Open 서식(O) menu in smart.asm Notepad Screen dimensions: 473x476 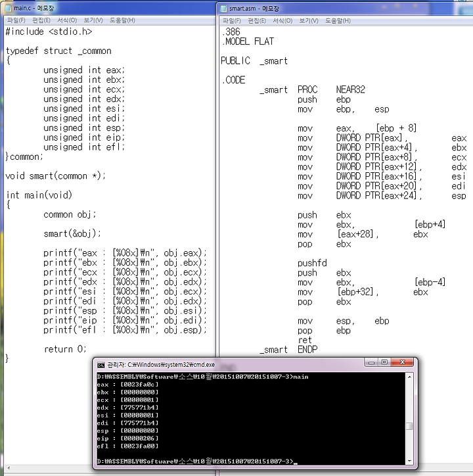click(x=282, y=20)
